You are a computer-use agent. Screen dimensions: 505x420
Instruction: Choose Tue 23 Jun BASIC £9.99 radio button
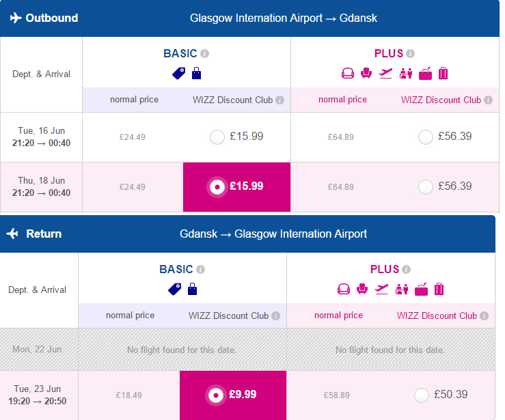[216, 395]
